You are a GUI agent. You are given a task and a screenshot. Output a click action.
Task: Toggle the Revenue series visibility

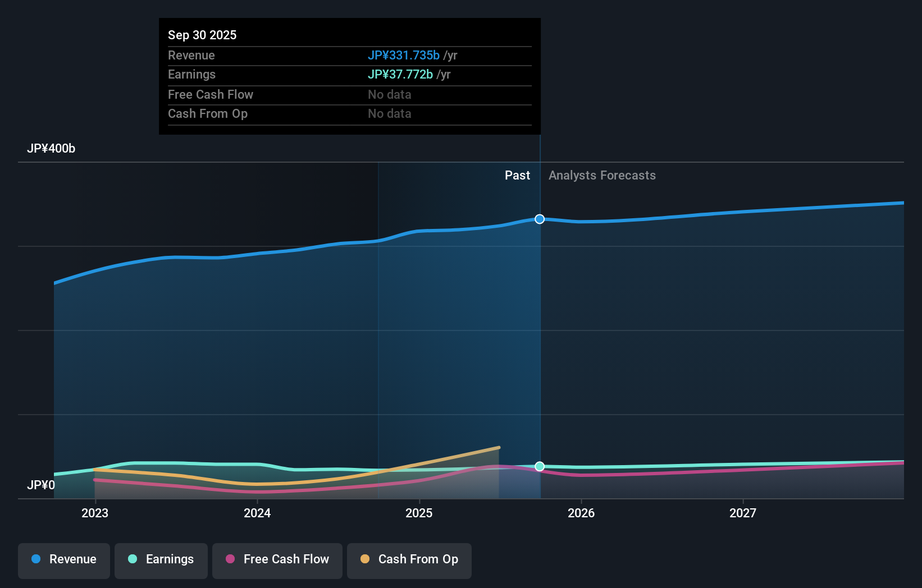pyautogui.click(x=63, y=560)
